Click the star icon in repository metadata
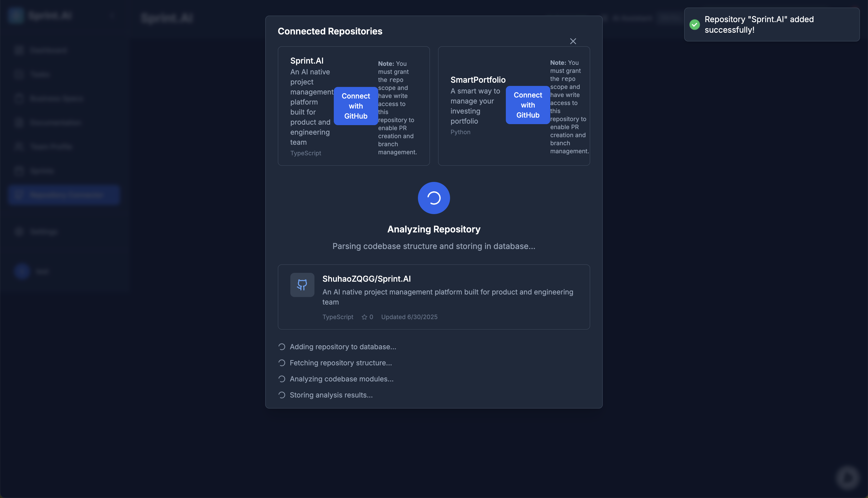The width and height of the screenshot is (868, 498). point(364,317)
